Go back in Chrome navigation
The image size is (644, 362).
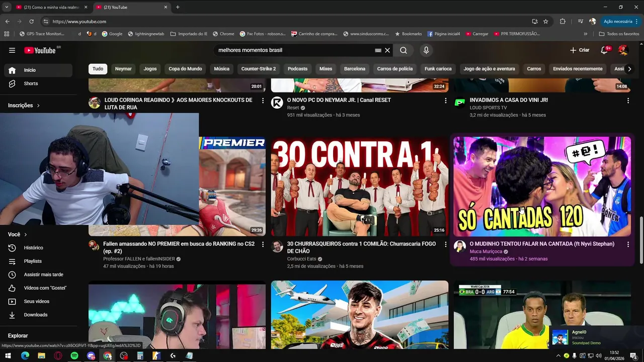(7, 22)
